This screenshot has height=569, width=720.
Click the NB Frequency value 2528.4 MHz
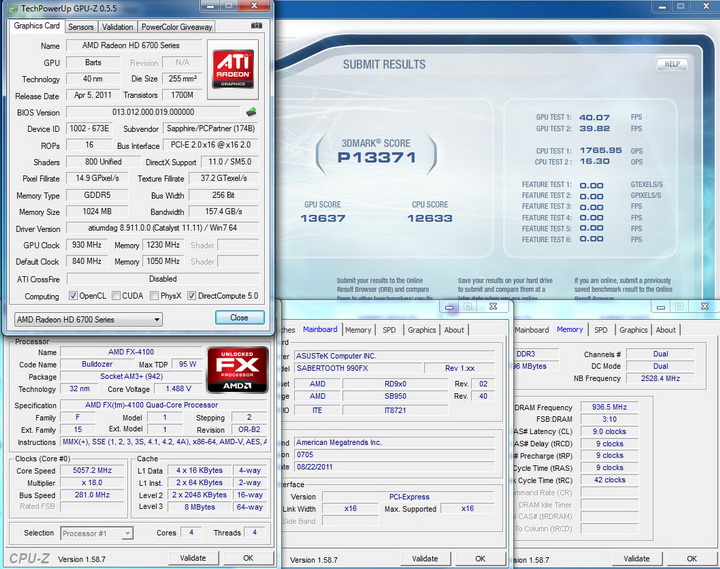click(x=660, y=378)
